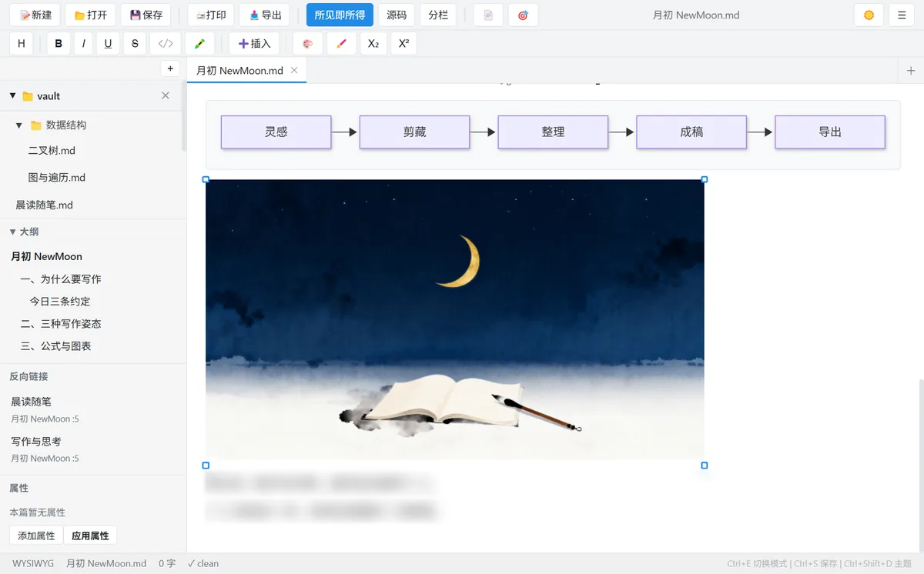Collapse the 数据结构 folder
The height and width of the screenshot is (574, 924).
[19, 125]
